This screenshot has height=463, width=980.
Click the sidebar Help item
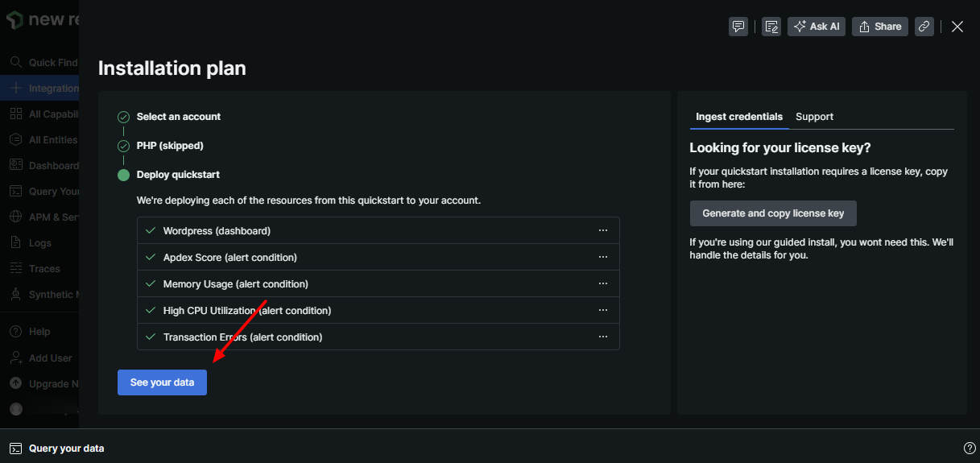click(39, 332)
